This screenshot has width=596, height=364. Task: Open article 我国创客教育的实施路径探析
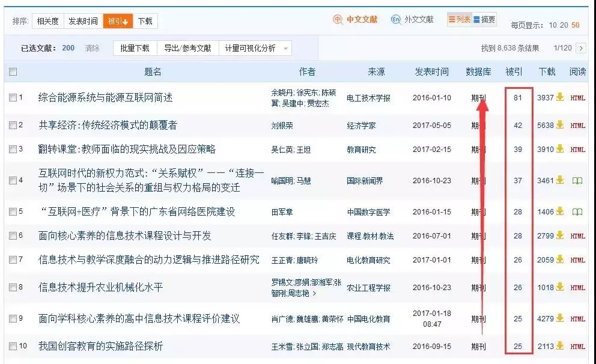[x=101, y=346]
